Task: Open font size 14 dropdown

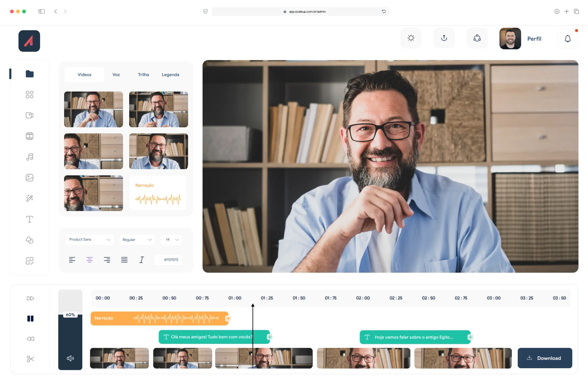Action: pyautogui.click(x=172, y=239)
